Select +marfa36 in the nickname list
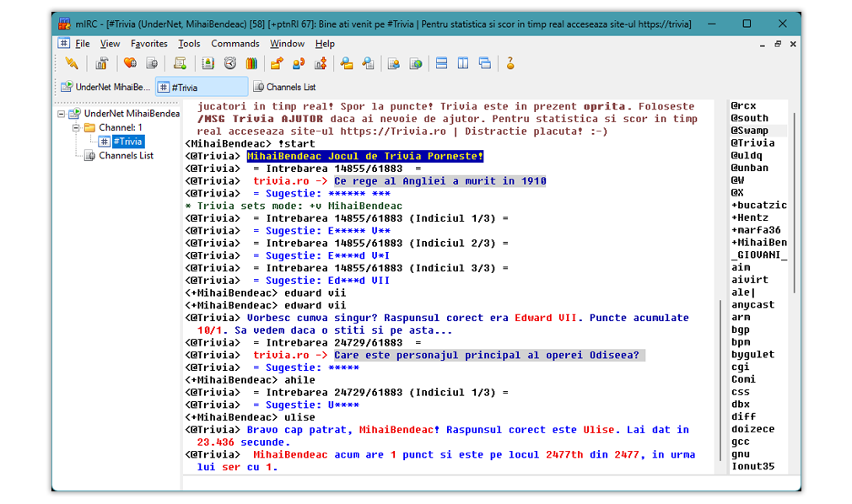 (756, 230)
